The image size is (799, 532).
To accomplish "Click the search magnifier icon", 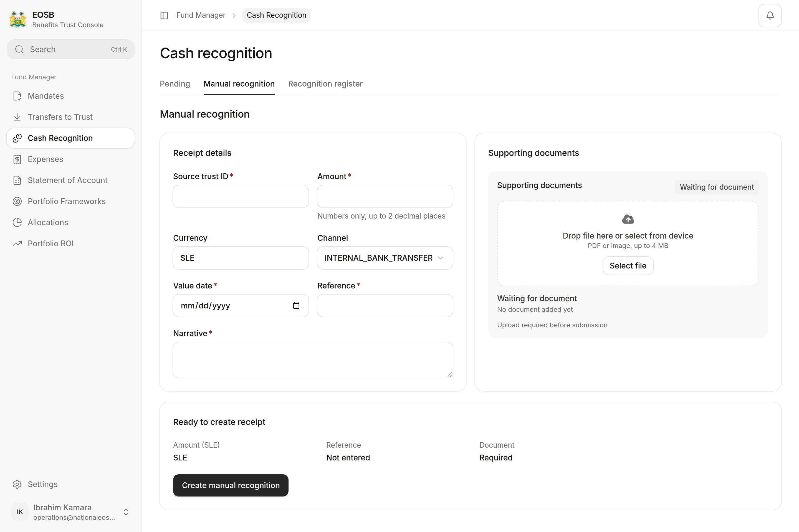I will coord(19,50).
